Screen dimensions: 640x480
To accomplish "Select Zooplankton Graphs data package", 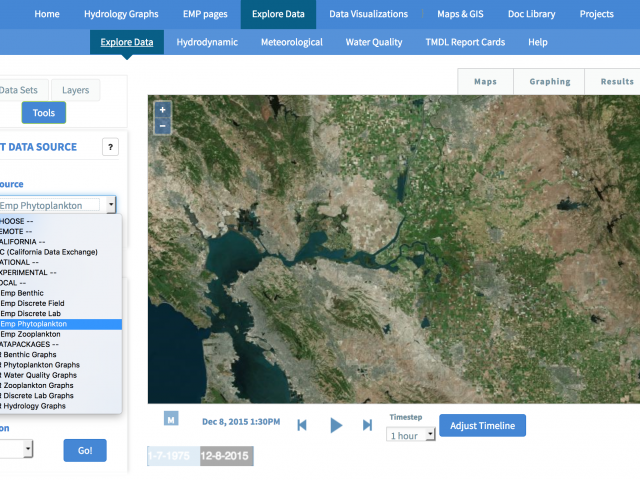I will point(61,385).
